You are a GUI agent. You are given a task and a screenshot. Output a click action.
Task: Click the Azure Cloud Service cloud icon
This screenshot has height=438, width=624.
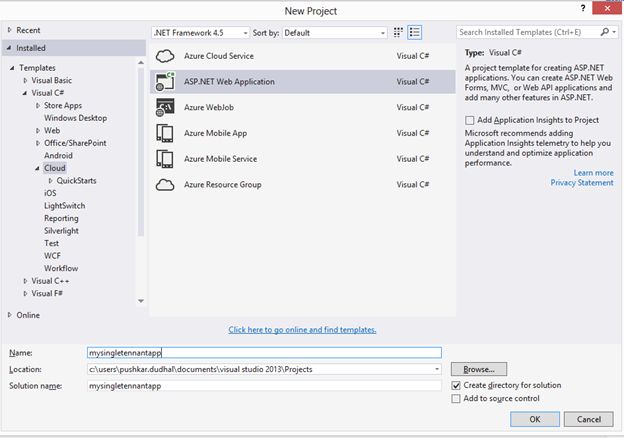pos(165,56)
